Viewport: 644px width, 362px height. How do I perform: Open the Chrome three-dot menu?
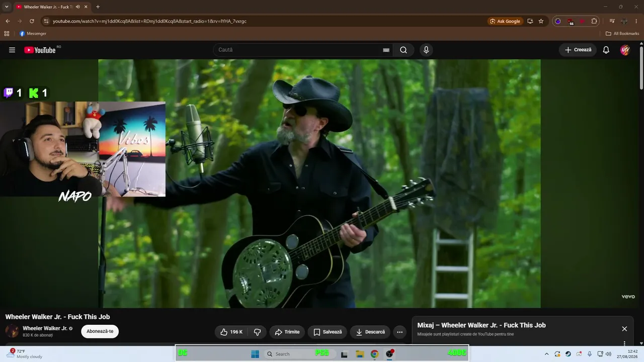pyautogui.click(x=636, y=21)
